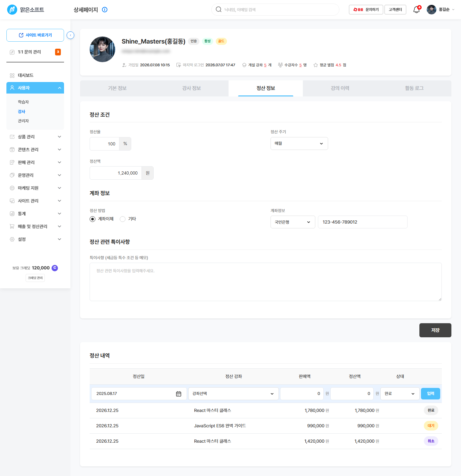Open the calendar picker for 정산일
The image size is (461, 476).
179,394
